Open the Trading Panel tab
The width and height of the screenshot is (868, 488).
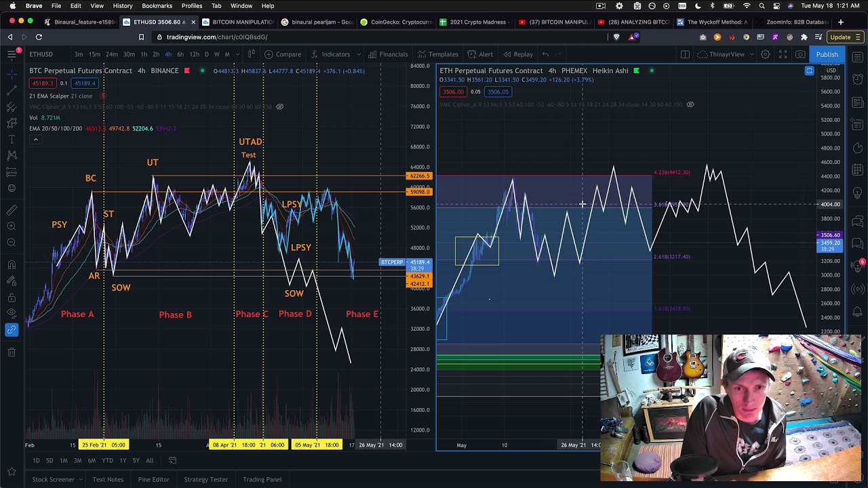click(262, 480)
